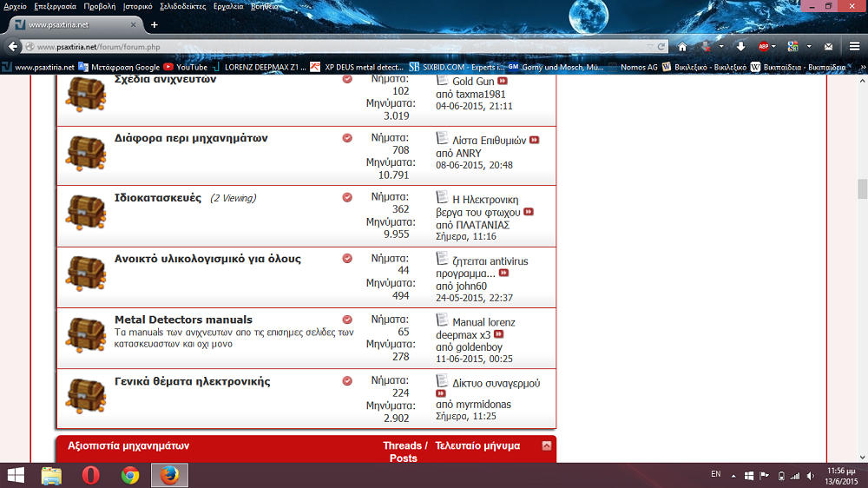
Task: Open the dropdown arrow next to the Google toolbar icon
Action: (x=809, y=47)
